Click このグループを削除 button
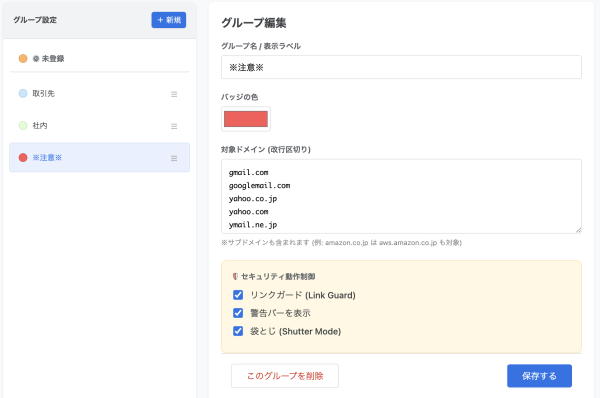The height and width of the screenshot is (398, 600). tap(285, 376)
